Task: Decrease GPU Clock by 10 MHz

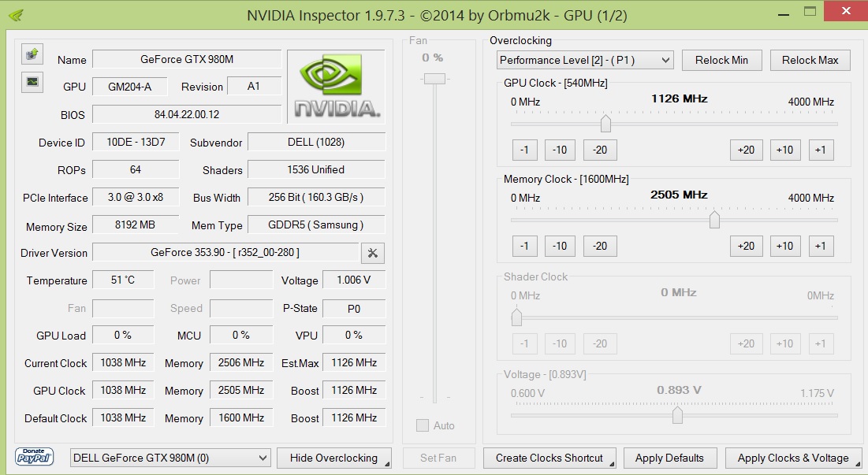Action: (x=560, y=150)
